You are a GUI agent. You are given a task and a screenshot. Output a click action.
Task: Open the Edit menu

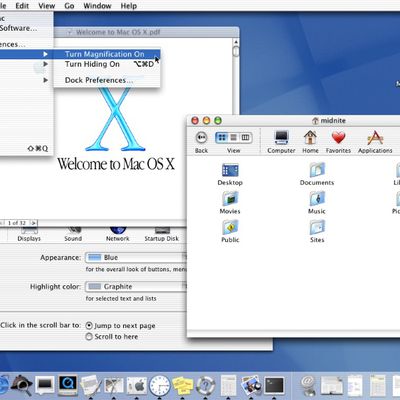point(22,6)
